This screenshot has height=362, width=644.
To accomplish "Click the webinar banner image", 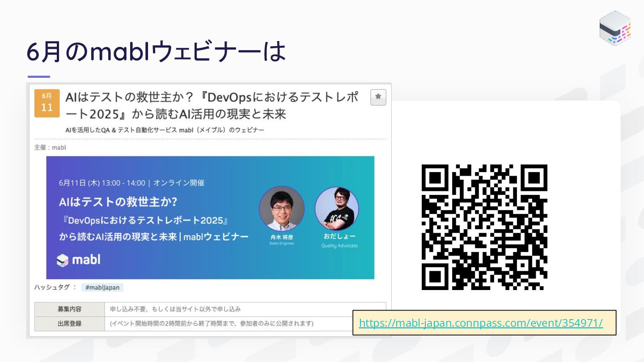I will (x=210, y=218).
